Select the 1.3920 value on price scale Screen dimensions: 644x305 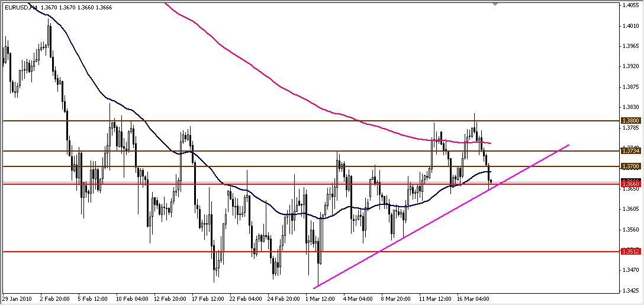pyautogui.click(x=630, y=66)
